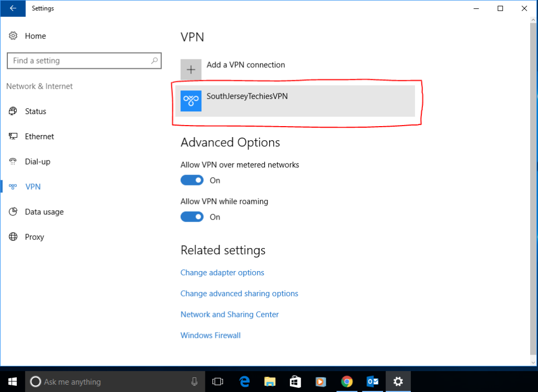Screen dimensions: 538x392
Task: Open Home via the gear icon
Action: [13, 36]
